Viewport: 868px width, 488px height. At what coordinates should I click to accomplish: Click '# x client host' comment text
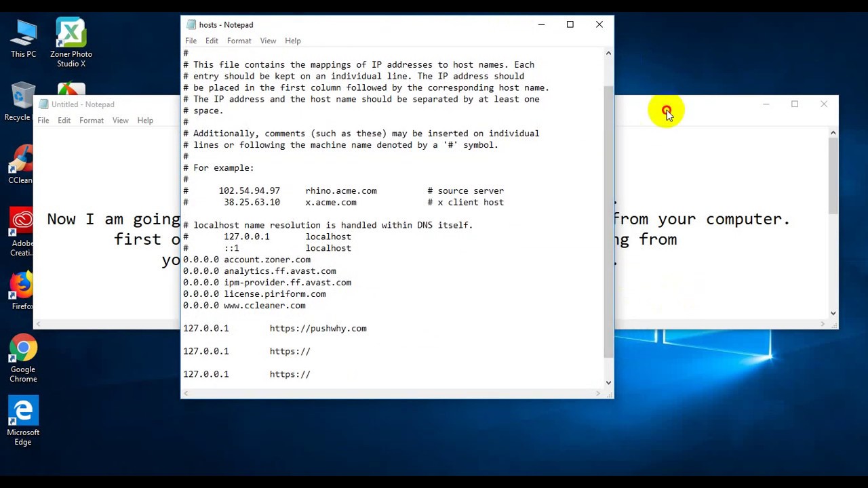pos(466,203)
